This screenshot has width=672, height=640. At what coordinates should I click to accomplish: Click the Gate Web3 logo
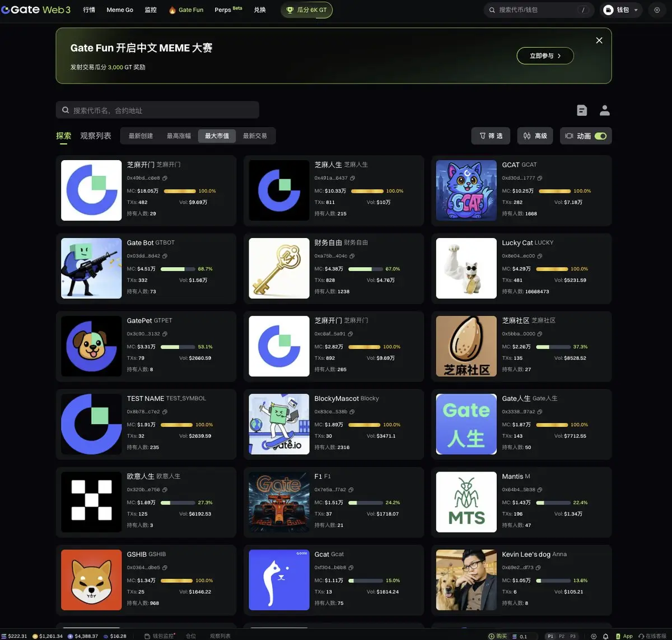coord(36,10)
